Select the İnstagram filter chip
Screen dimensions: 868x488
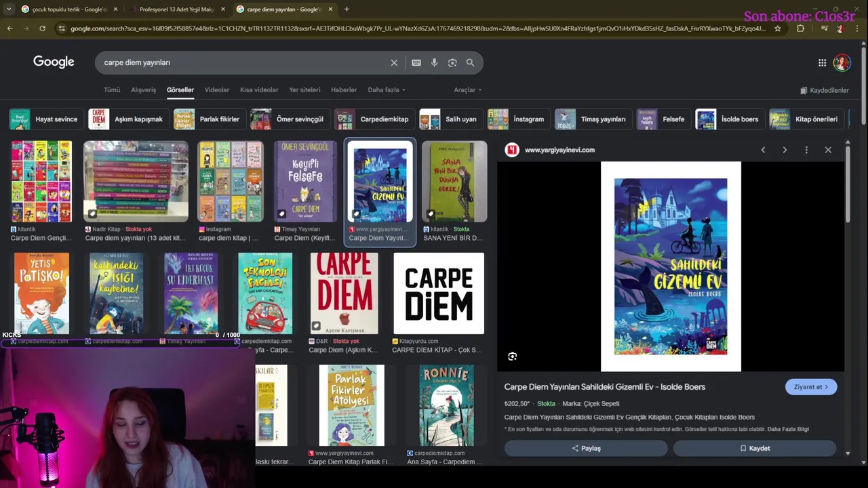click(x=518, y=119)
